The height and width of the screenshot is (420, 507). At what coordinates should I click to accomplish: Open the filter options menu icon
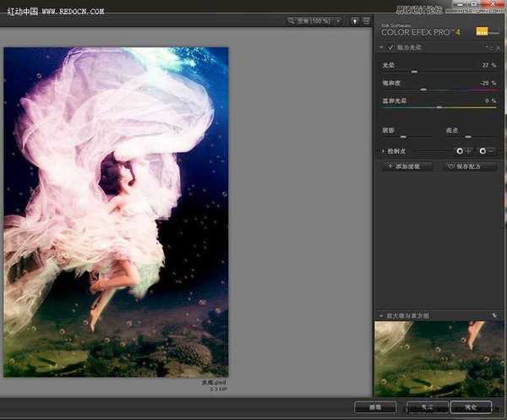click(x=487, y=48)
